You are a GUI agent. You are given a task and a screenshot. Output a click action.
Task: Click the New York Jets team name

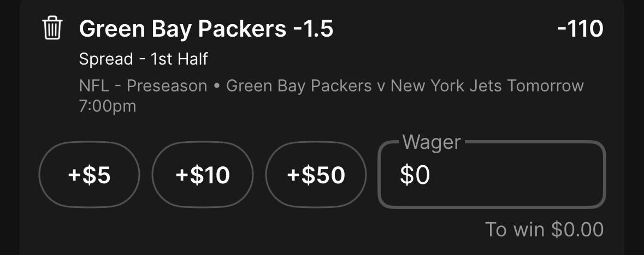[x=447, y=86]
